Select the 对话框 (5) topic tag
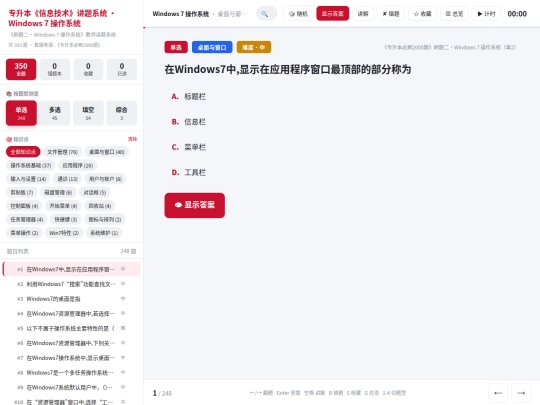 pyautogui.click(x=95, y=192)
